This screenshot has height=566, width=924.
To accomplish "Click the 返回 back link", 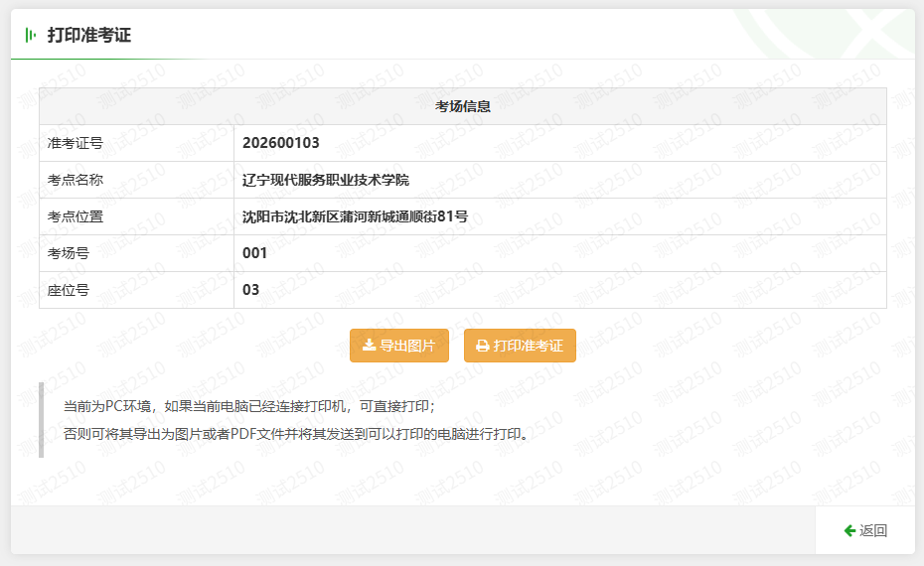I will click(x=865, y=530).
